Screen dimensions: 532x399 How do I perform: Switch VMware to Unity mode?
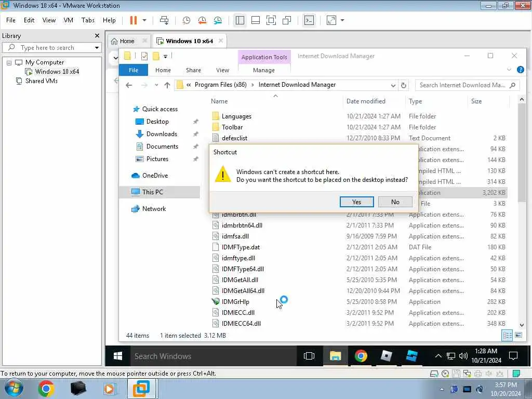(287, 20)
